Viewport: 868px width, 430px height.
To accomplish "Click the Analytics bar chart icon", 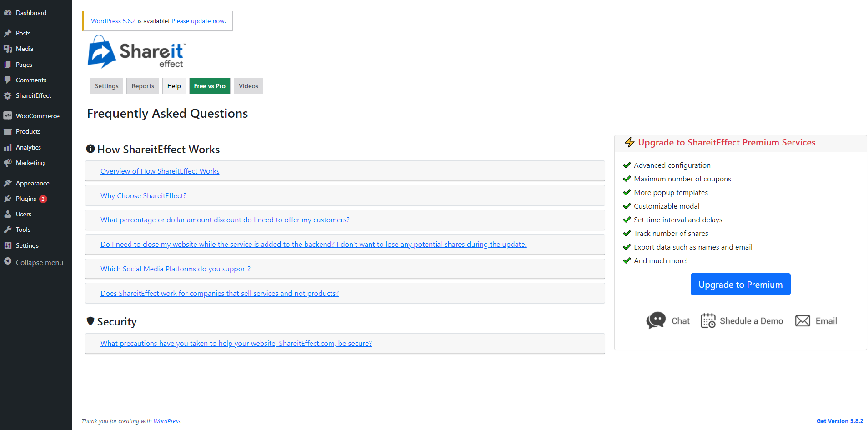I will click(x=8, y=147).
